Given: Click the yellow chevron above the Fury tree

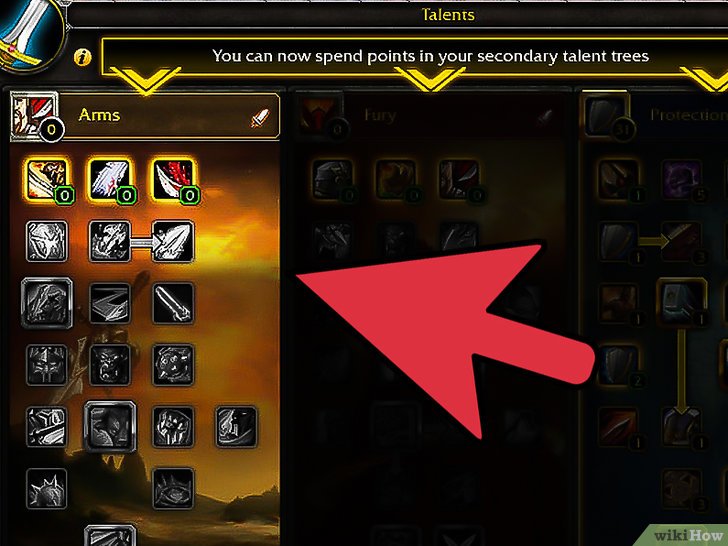Looking at the screenshot, I should click(x=430, y=79).
